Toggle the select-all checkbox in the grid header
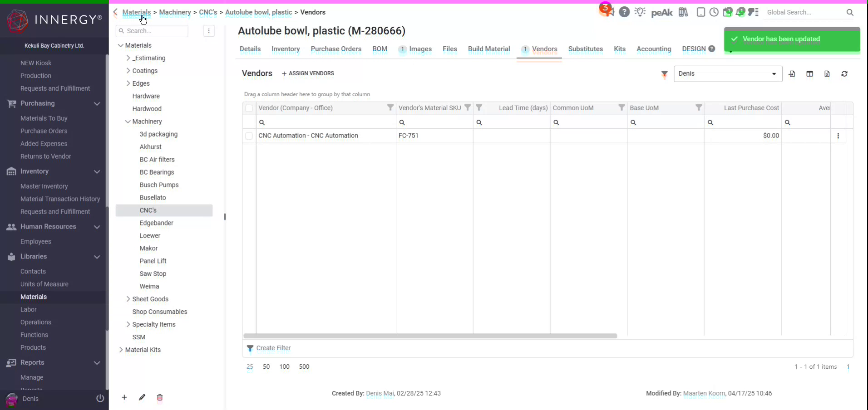 tap(249, 108)
